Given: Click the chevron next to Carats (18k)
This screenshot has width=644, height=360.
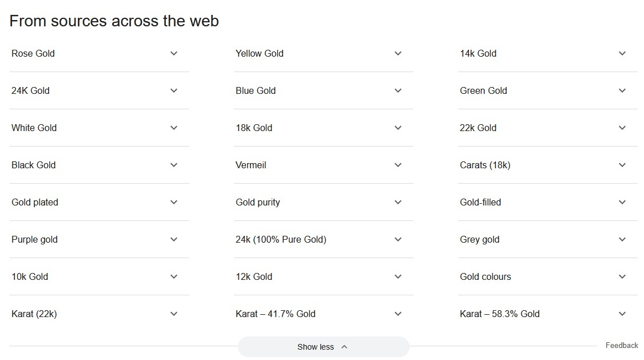Looking at the screenshot, I should click(x=622, y=165).
